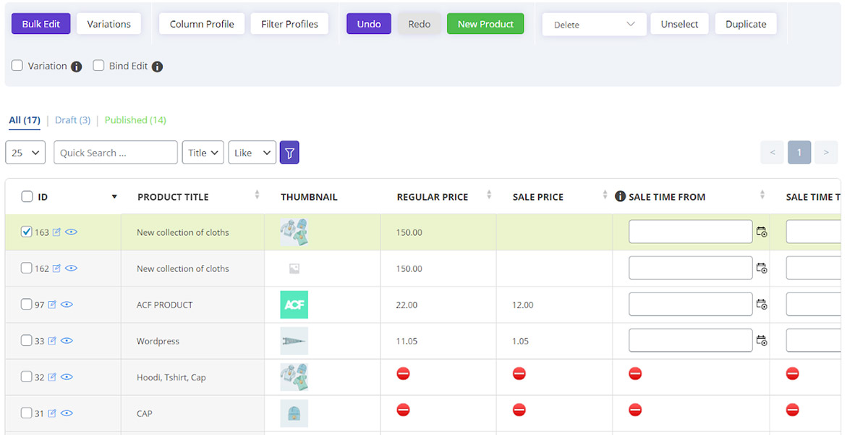Toggle select-all checkbox in ID header

[27, 196]
